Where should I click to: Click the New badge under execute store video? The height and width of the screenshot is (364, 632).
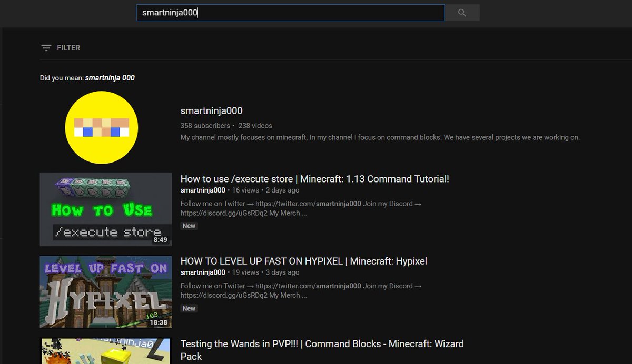[189, 226]
